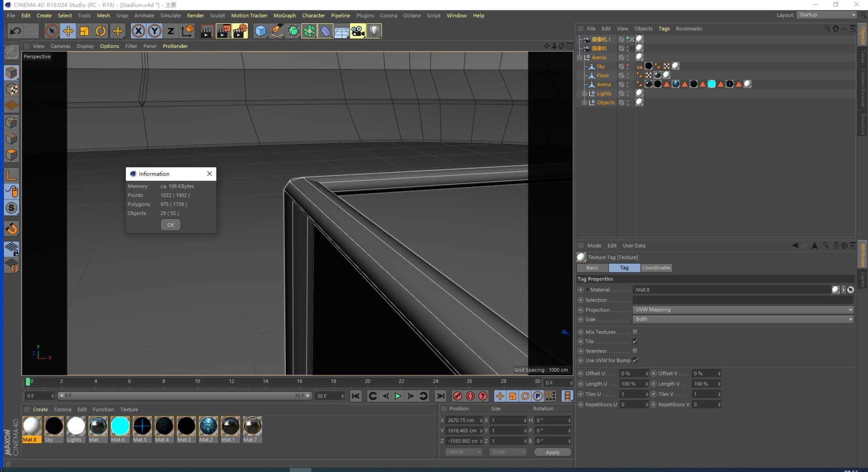This screenshot has width=868, height=472.
Task: Click the Undo arrow icon
Action: click(15, 31)
